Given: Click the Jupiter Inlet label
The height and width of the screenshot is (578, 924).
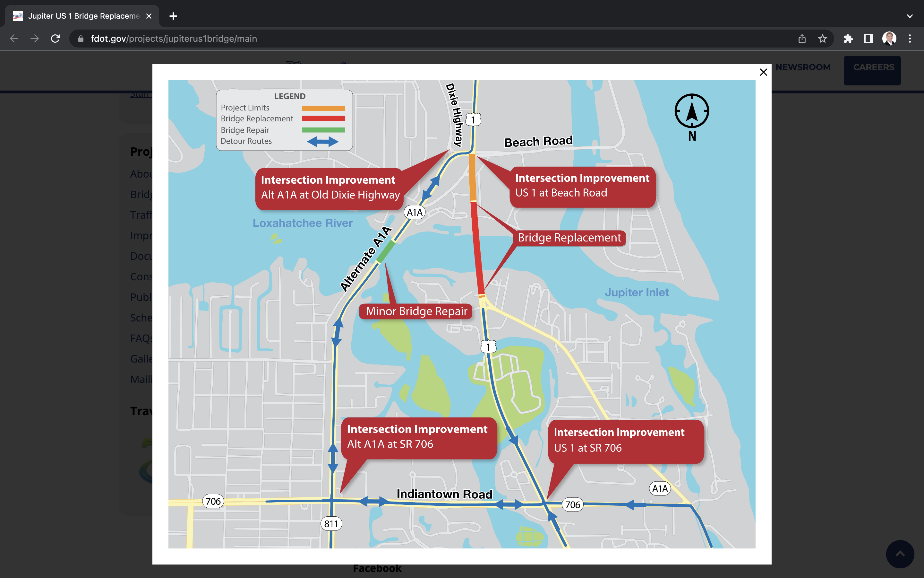Looking at the screenshot, I should point(637,293).
